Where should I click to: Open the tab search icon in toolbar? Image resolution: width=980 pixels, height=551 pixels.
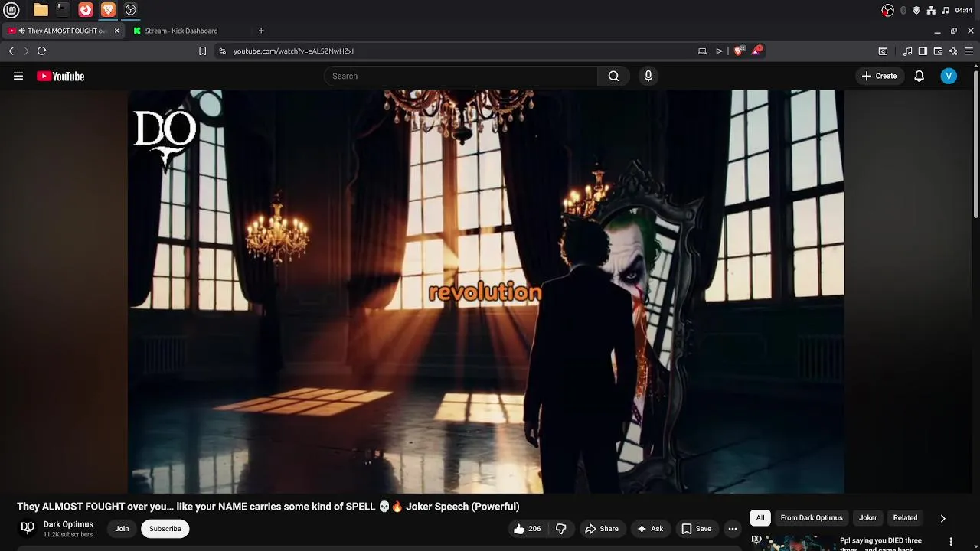[883, 51]
